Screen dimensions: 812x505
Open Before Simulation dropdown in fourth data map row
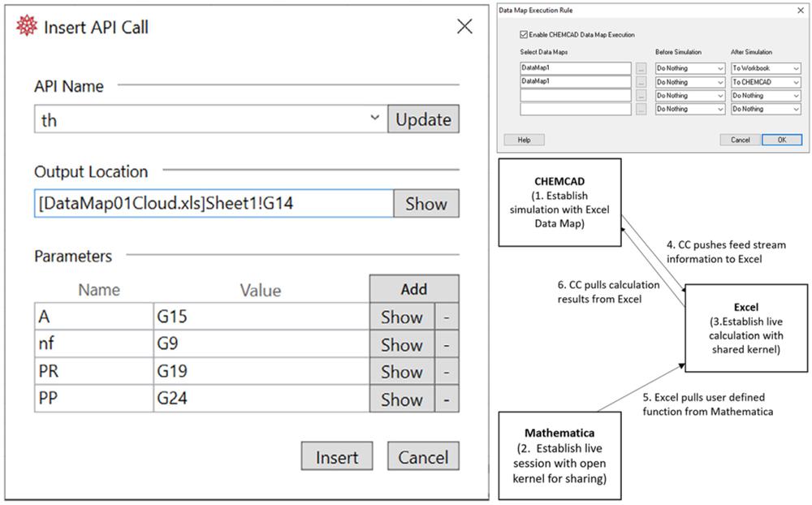click(689, 110)
